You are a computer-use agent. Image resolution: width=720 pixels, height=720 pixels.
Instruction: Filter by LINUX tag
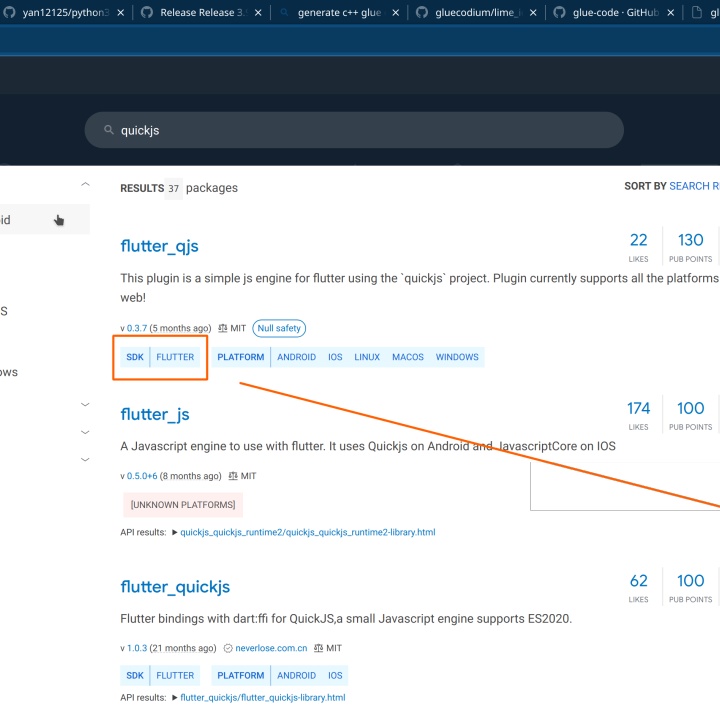click(367, 357)
